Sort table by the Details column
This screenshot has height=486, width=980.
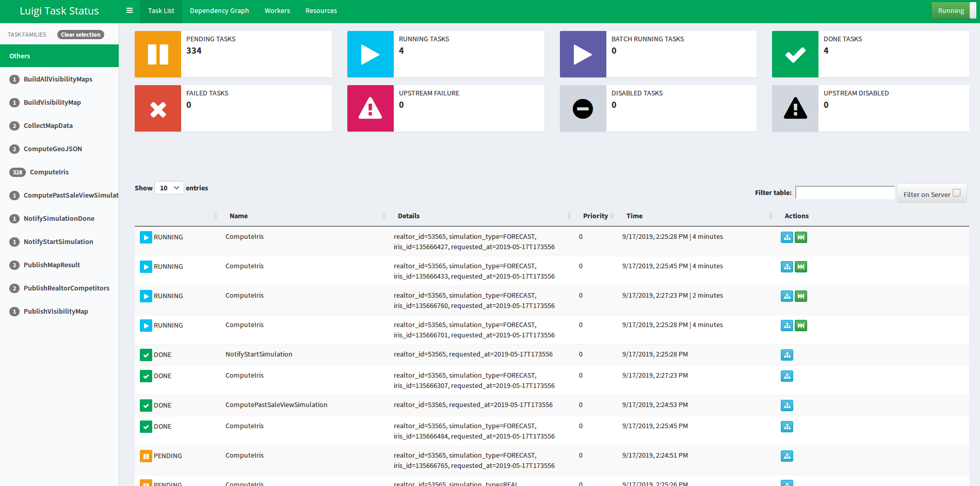click(x=481, y=216)
